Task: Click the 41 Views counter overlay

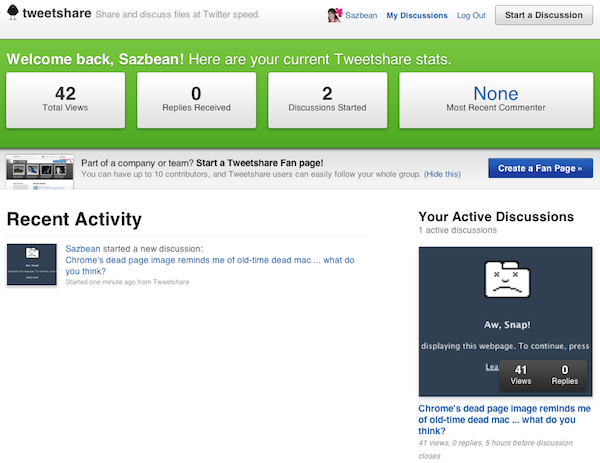Action: pyautogui.click(x=520, y=375)
